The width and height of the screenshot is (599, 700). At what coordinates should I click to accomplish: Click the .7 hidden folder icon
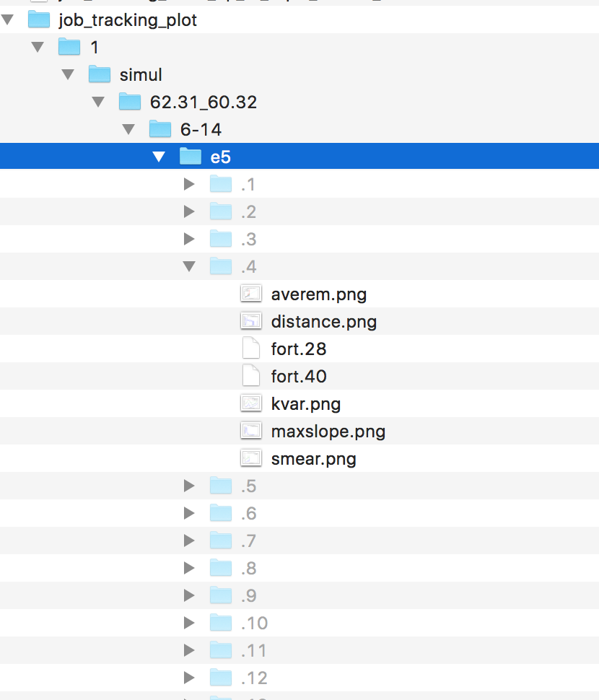221,541
